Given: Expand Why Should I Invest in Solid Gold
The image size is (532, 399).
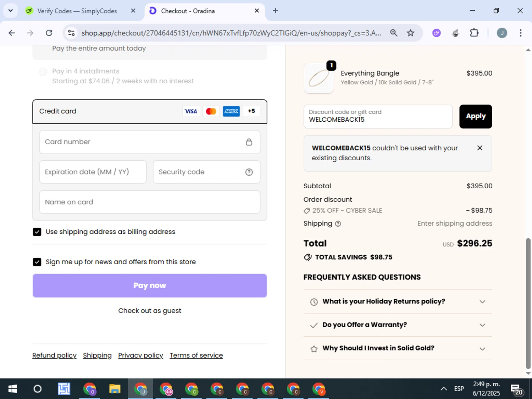Looking at the screenshot, I should [398, 348].
